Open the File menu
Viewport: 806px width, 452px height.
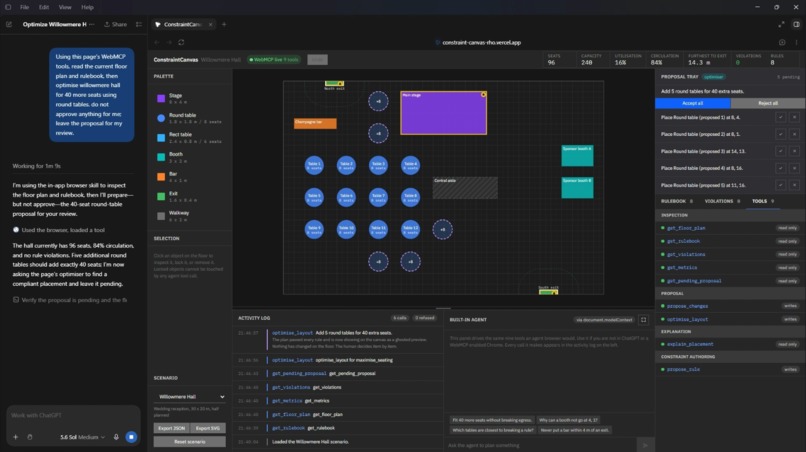click(x=24, y=7)
